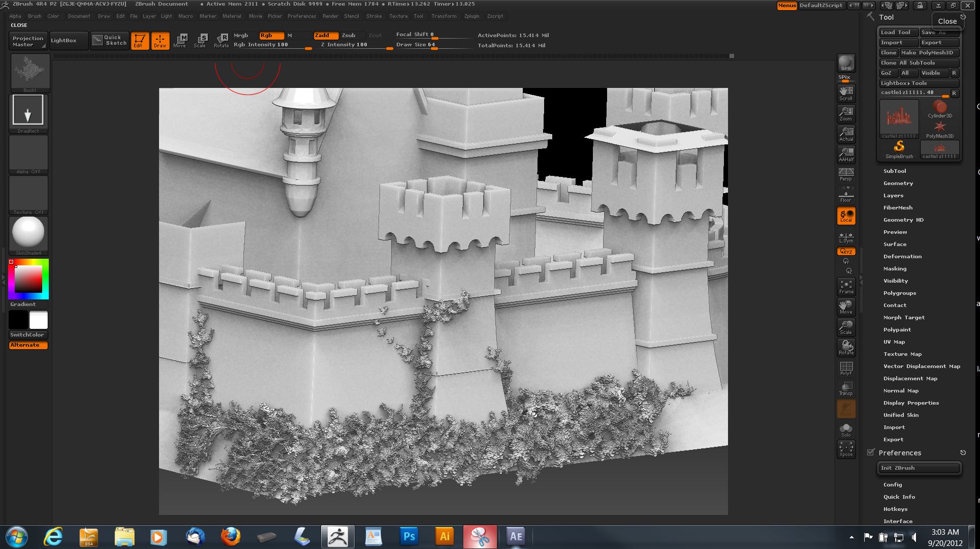
Task: Toggle L.Sym local symmetry
Action: [x=846, y=236]
